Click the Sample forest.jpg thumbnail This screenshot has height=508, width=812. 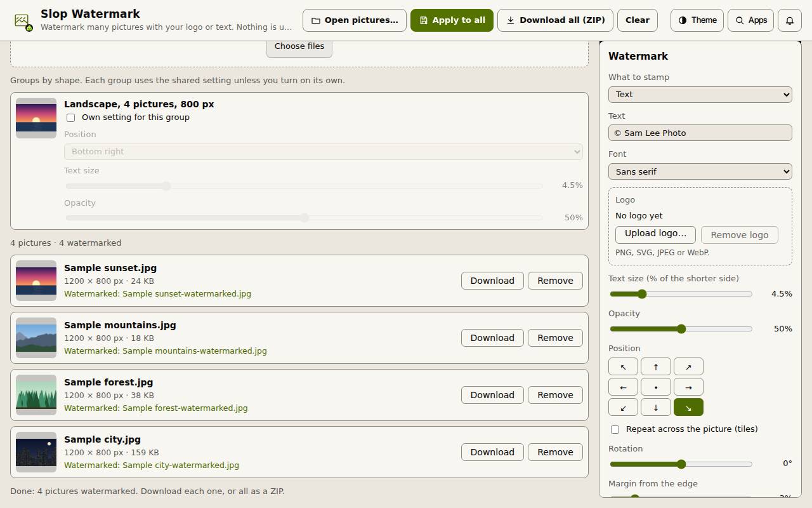coord(36,395)
